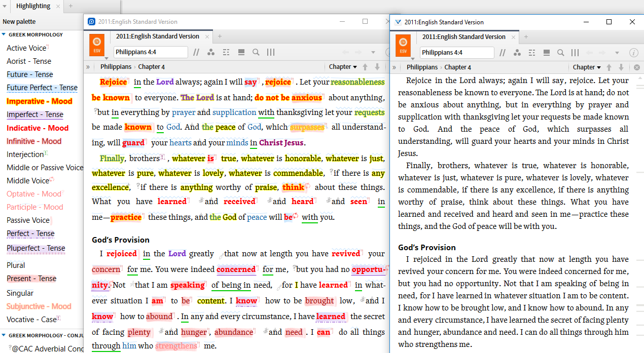The height and width of the screenshot is (353, 644).
Task: Open dropdown arrow beneath left ESV icon
Action: tap(106, 59)
